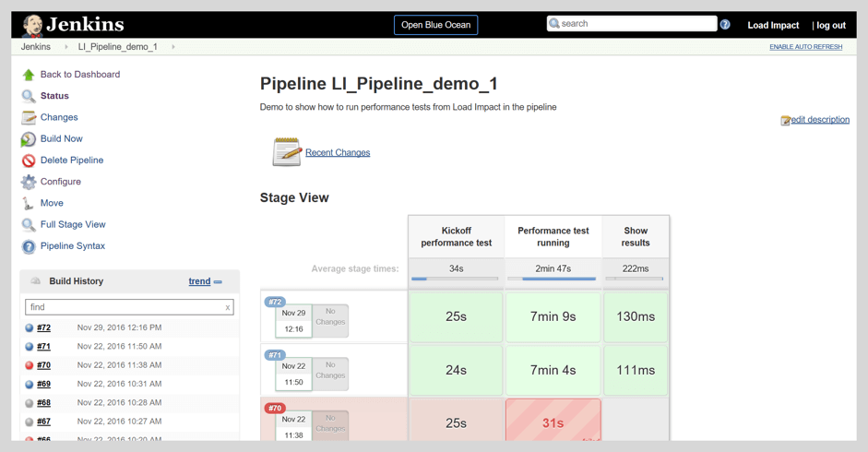Click the Jenkins butler logo

[x=32, y=25]
